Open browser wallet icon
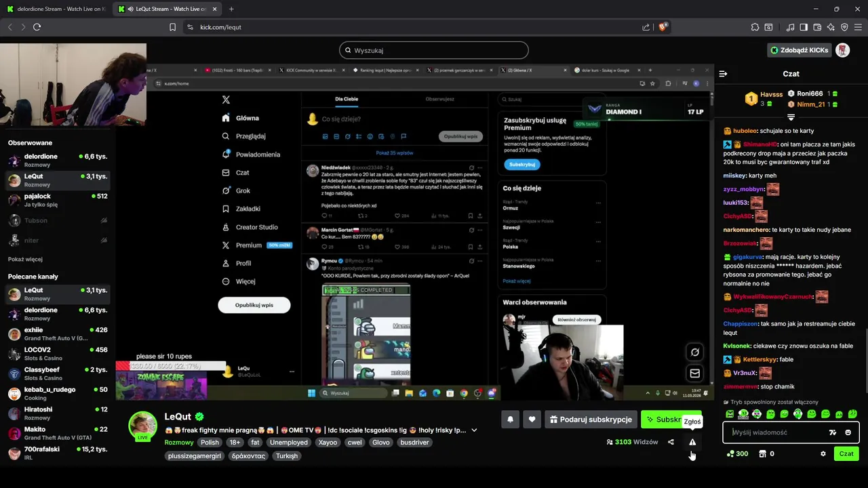Image resolution: width=868 pixels, height=488 pixels. 817,27
